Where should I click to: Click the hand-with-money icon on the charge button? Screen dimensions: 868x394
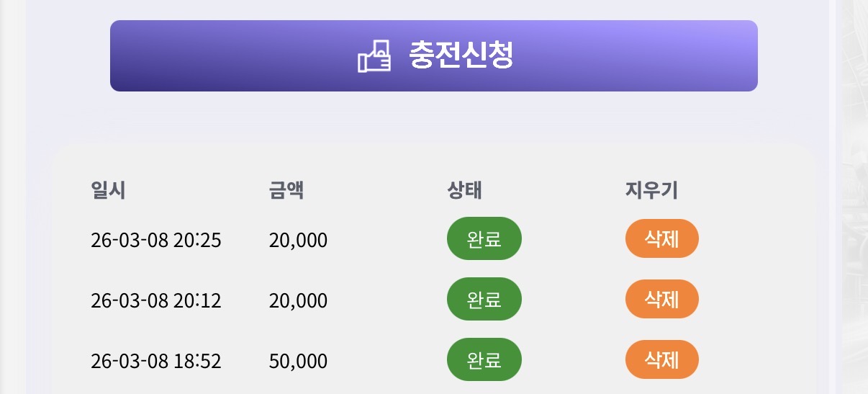coord(374,56)
